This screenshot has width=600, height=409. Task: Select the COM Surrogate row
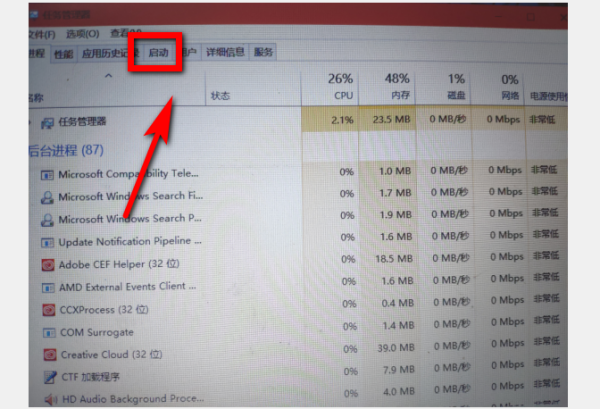(298, 329)
